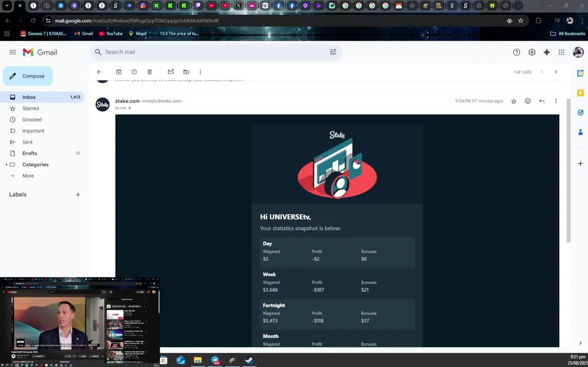This screenshot has height=367, width=588.
Task: Click the Compose button
Action: click(x=28, y=76)
